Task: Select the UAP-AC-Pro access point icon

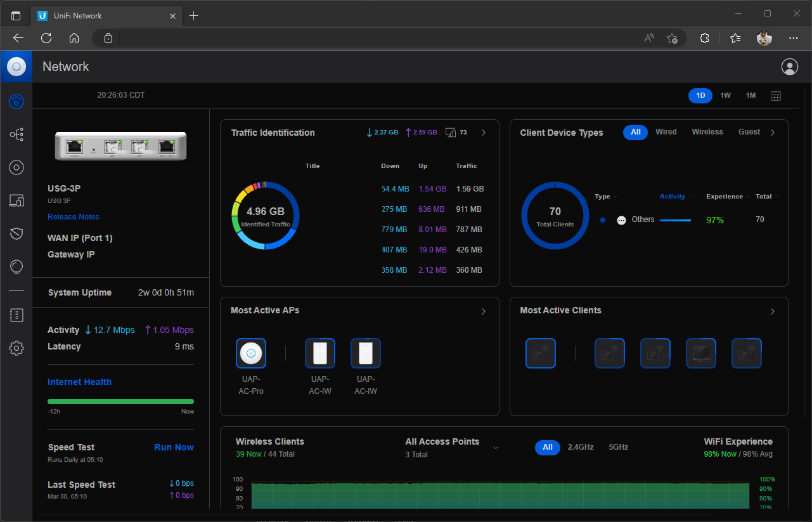Action: pyautogui.click(x=251, y=353)
